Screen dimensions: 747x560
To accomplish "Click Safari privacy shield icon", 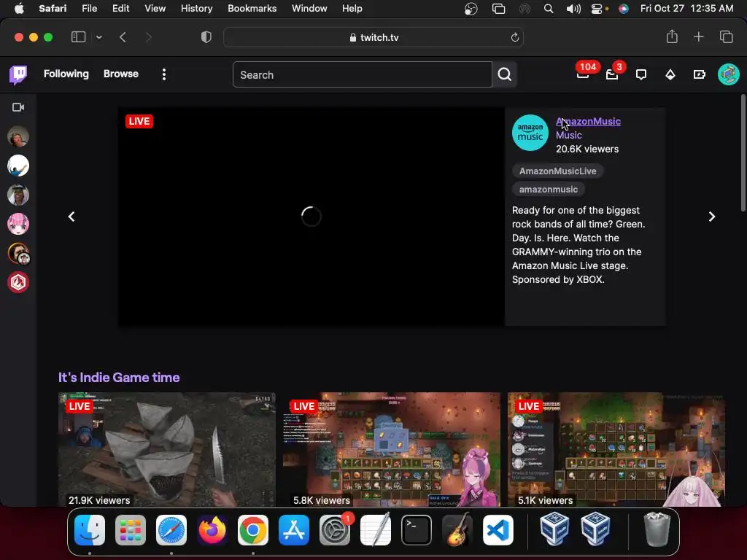I will point(206,37).
